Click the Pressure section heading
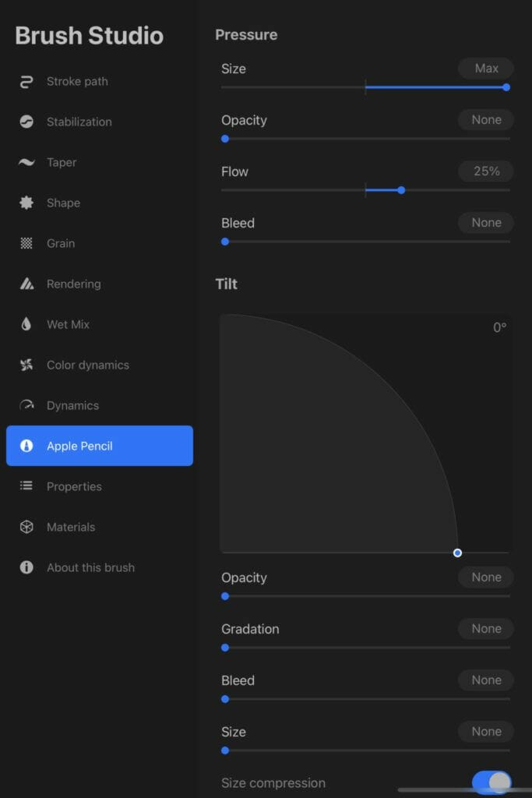 [246, 34]
